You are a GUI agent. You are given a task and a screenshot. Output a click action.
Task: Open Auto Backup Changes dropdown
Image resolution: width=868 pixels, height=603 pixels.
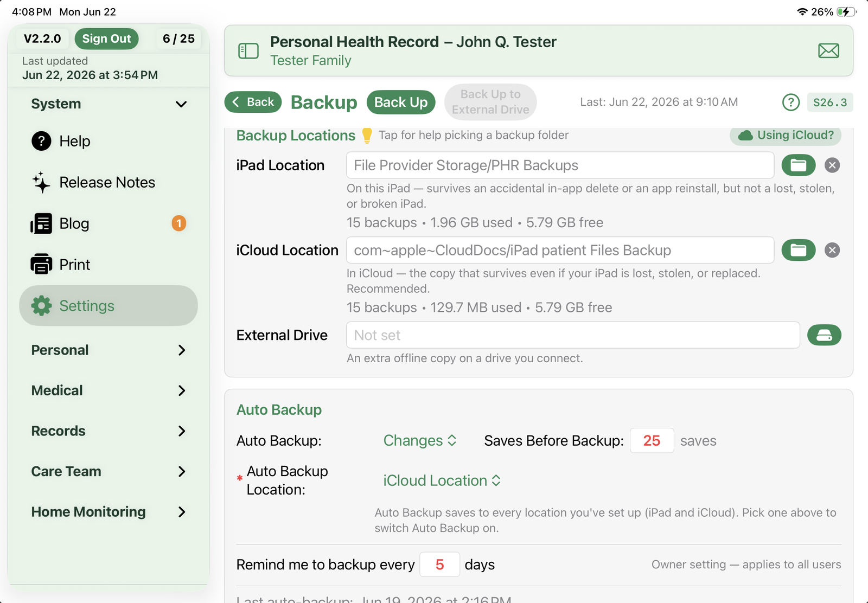[x=420, y=441]
